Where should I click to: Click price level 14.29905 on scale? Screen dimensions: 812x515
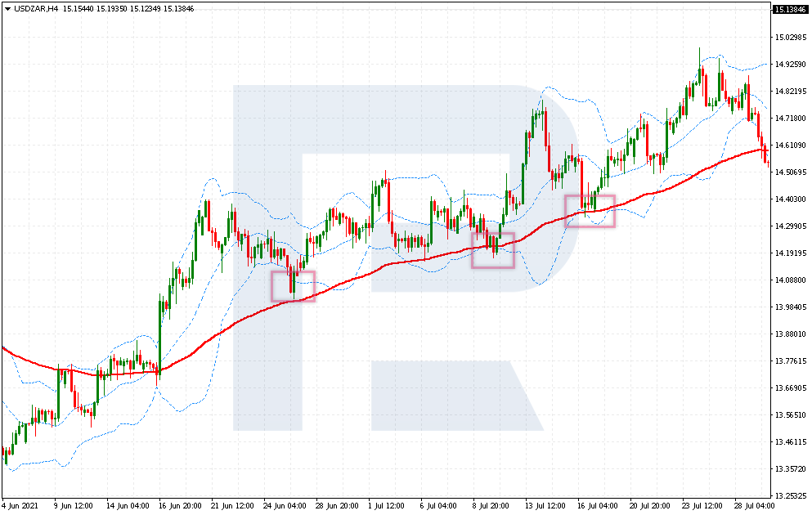[x=790, y=226]
